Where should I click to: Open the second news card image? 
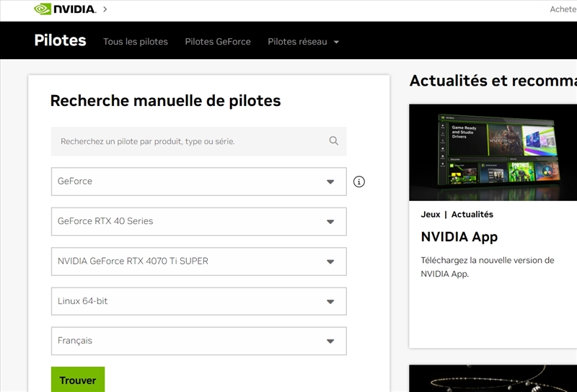tap(493, 378)
